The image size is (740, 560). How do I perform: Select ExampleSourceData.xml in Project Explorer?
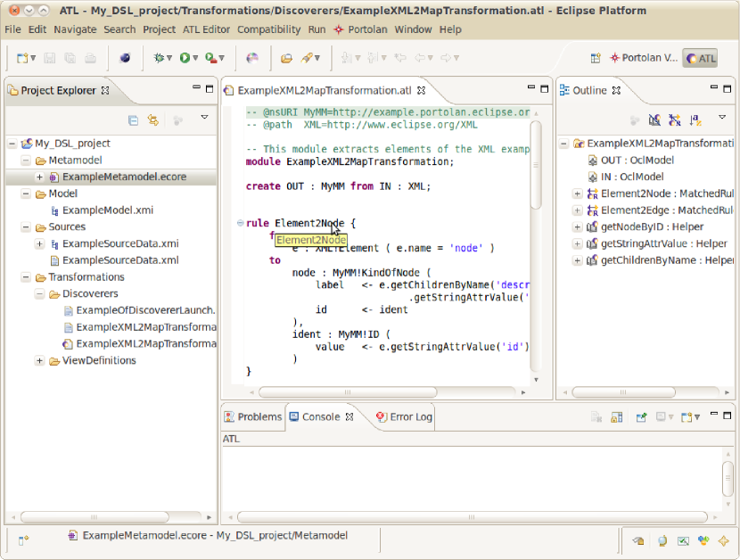119,260
